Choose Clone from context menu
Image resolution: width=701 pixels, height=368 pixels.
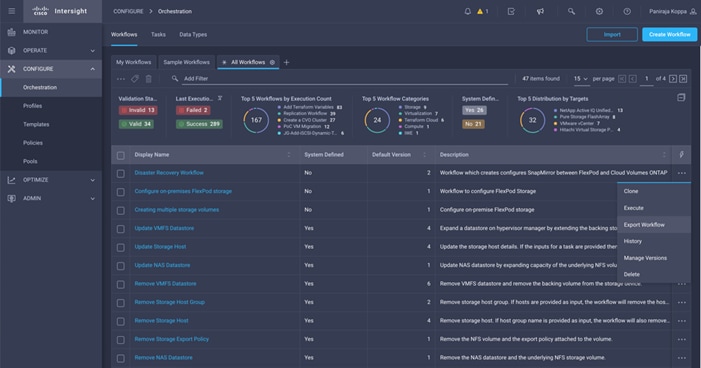pos(654,191)
